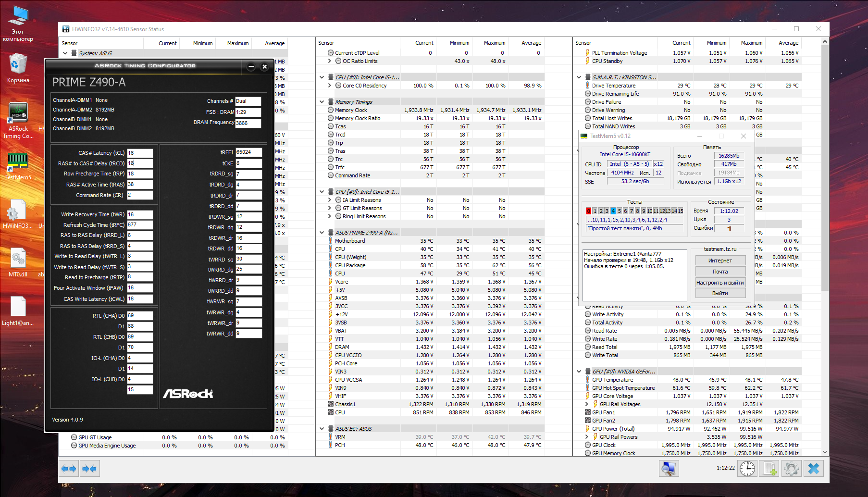Screen dimensions: 868x497
Task: Click the chip icon beside Memory Timings
Action: click(331, 102)
